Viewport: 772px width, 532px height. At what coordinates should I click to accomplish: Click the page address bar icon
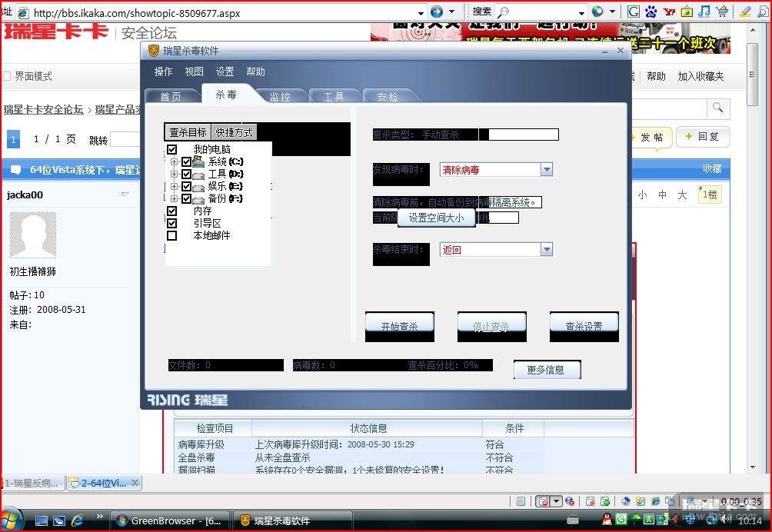click(23, 13)
